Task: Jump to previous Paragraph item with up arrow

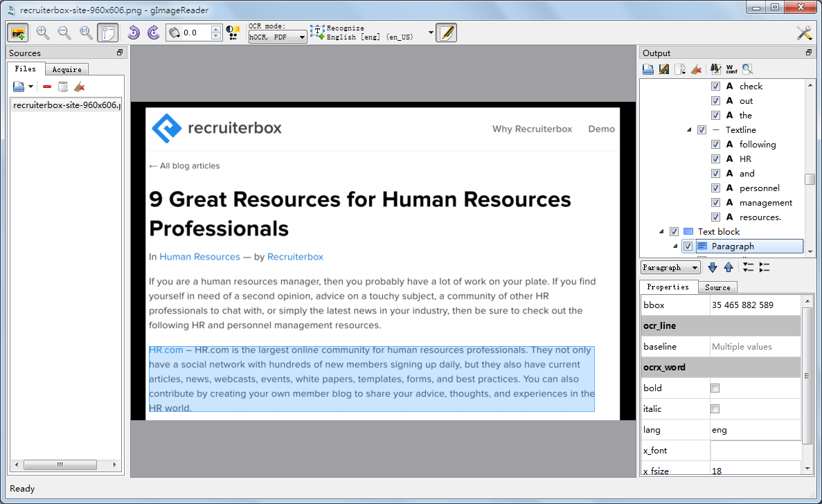Action: pyautogui.click(x=729, y=268)
